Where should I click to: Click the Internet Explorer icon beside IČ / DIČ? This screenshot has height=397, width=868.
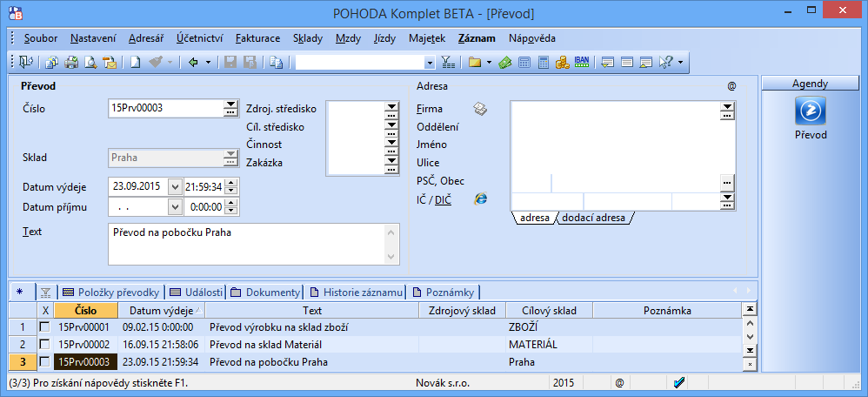click(x=480, y=199)
